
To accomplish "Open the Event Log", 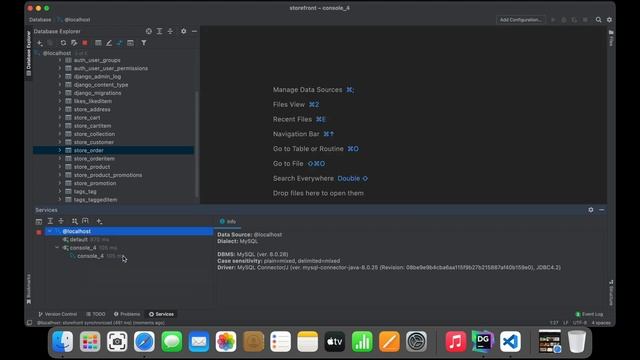I will click(589, 314).
